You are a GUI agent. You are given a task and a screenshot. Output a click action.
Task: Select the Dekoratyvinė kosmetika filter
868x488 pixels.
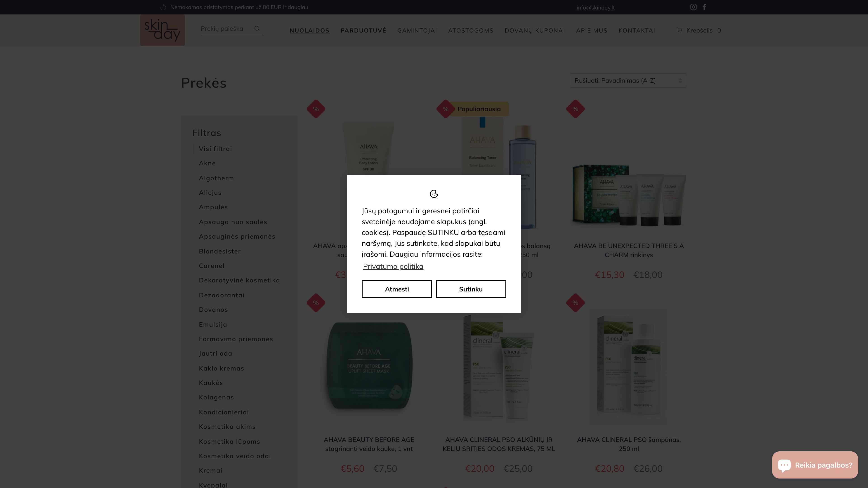(239, 280)
